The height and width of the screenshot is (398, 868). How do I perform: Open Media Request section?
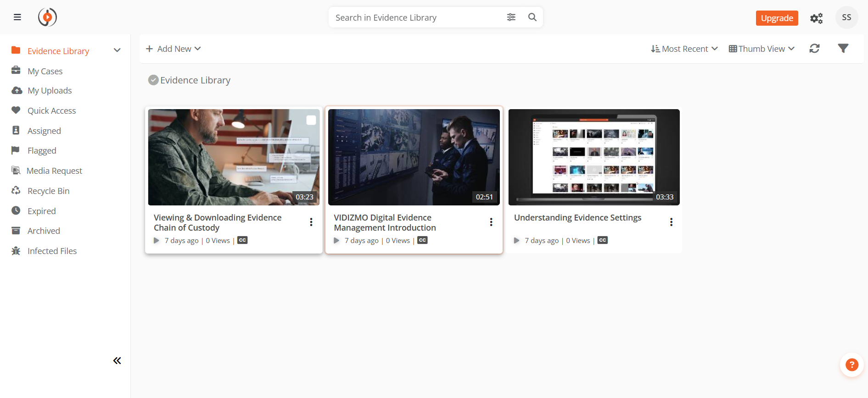(54, 171)
